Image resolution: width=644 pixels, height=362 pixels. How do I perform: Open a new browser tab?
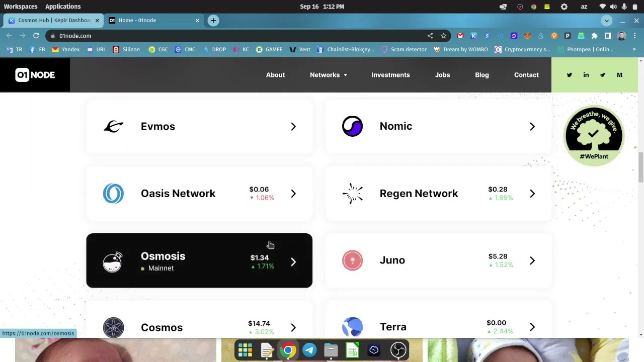click(213, 21)
